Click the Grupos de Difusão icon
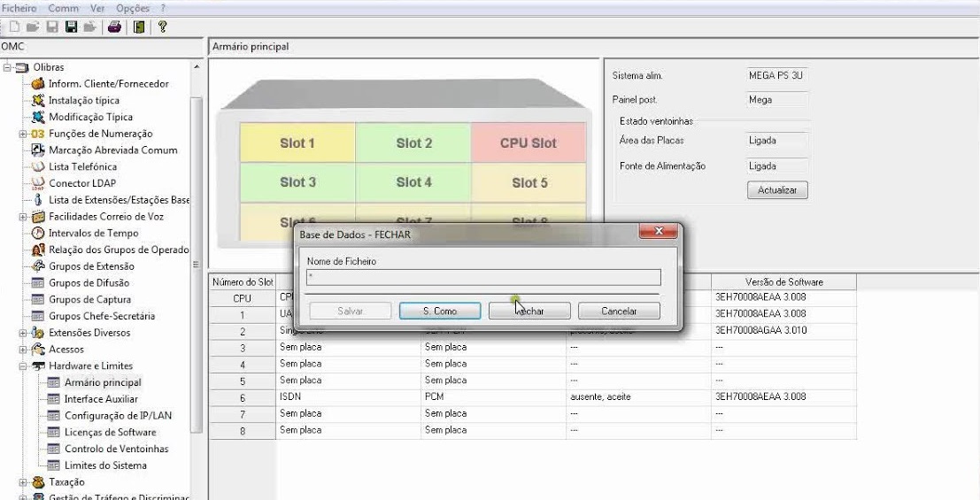The image size is (980, 500). tap(38, 283)
